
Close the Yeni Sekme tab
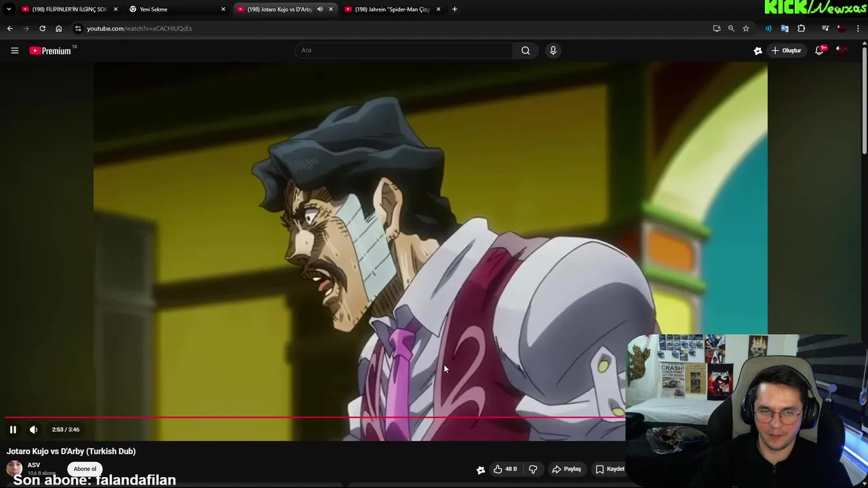(223, 9)
